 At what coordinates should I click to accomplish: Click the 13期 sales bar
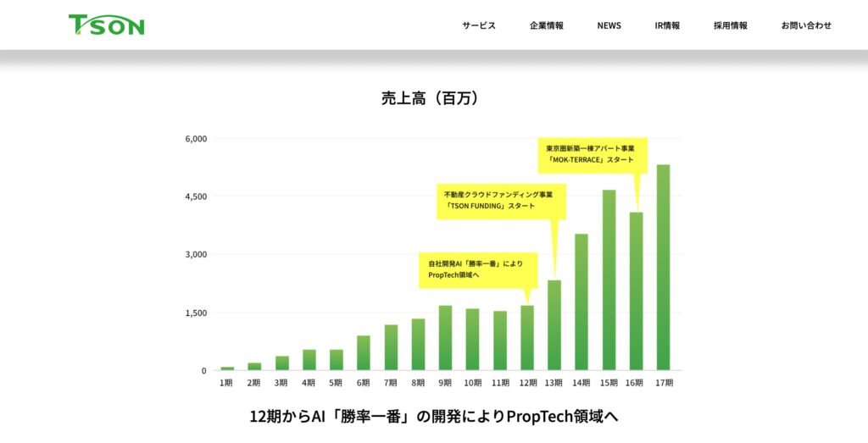click(x=554, y=325)
